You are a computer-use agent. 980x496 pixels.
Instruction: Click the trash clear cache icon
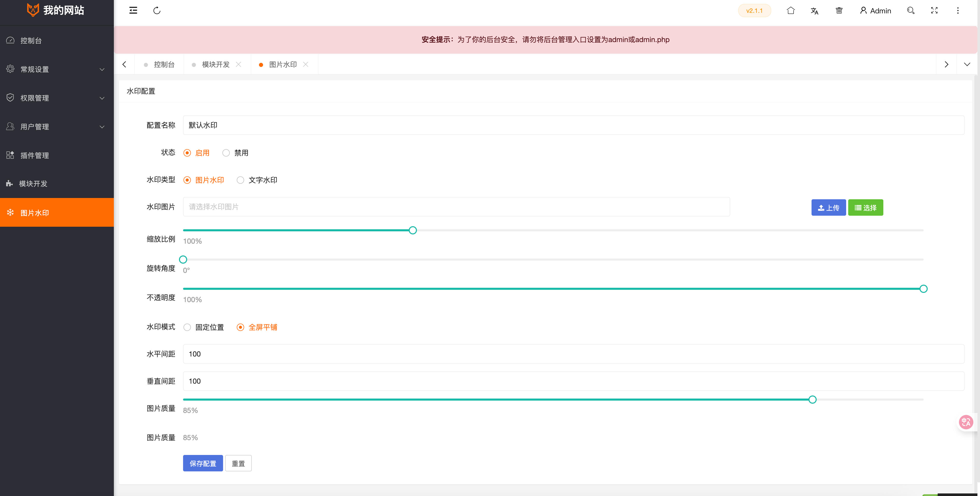[839, 10]
